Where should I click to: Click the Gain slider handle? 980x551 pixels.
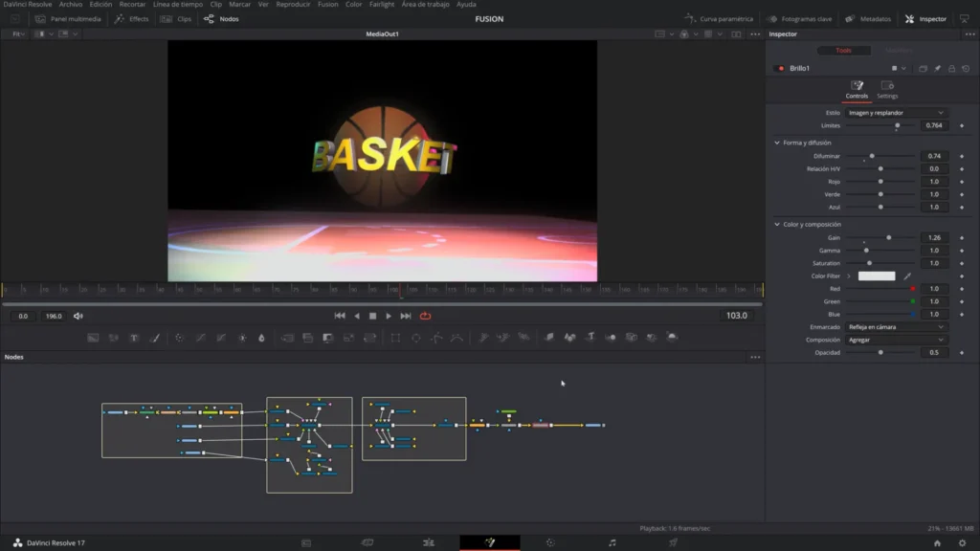[888, 237]
